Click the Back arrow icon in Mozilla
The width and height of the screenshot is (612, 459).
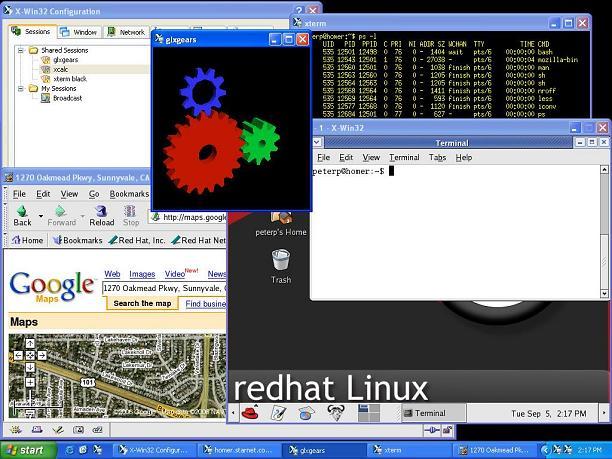(22, 211)
